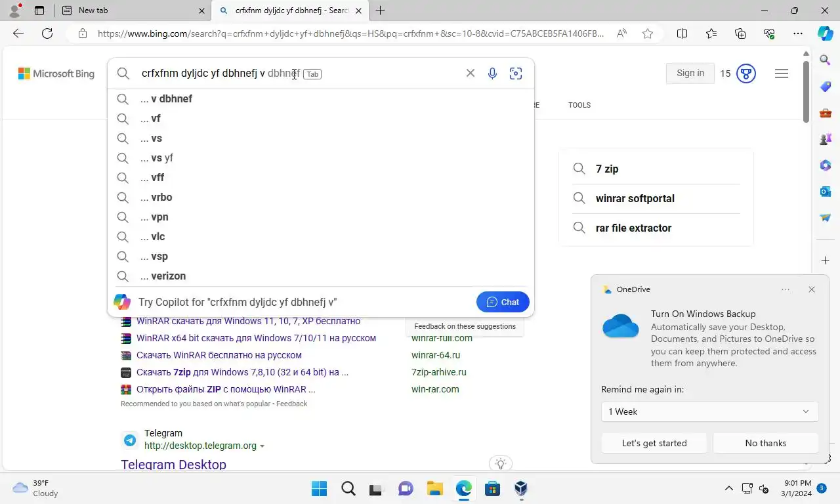Open the Telegram Desktop result link
The height and width of the screenshot is (504, 840).
173,465
